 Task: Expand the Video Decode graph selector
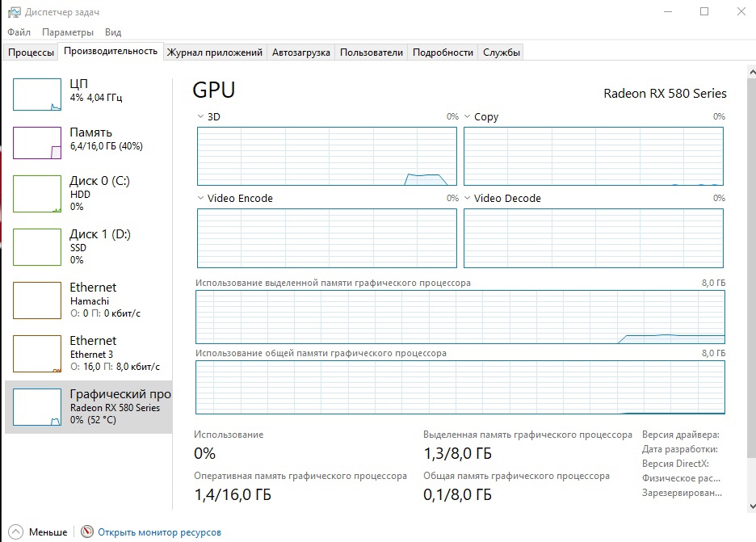[468, 199]
